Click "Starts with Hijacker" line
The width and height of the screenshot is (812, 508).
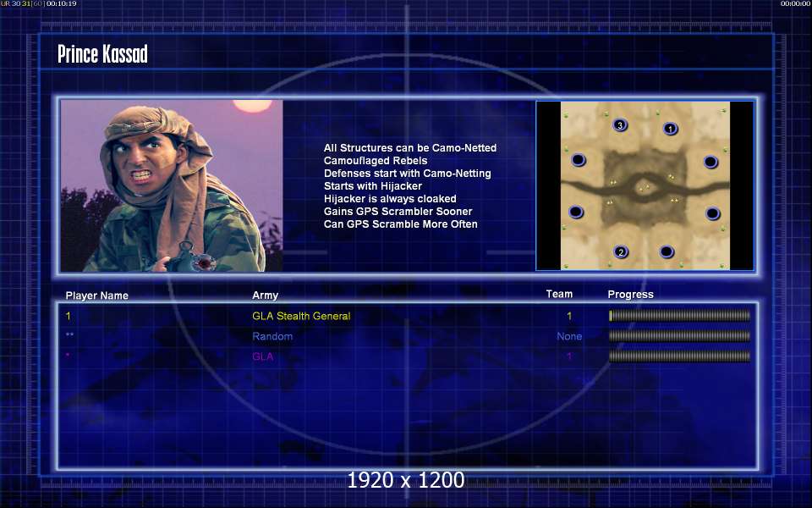click(x=373, y=185)
